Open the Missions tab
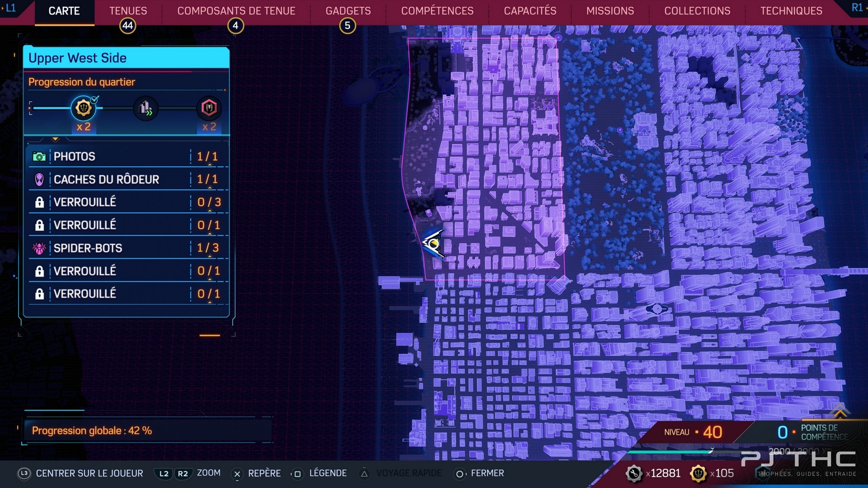868x488 pixels. 610,11
